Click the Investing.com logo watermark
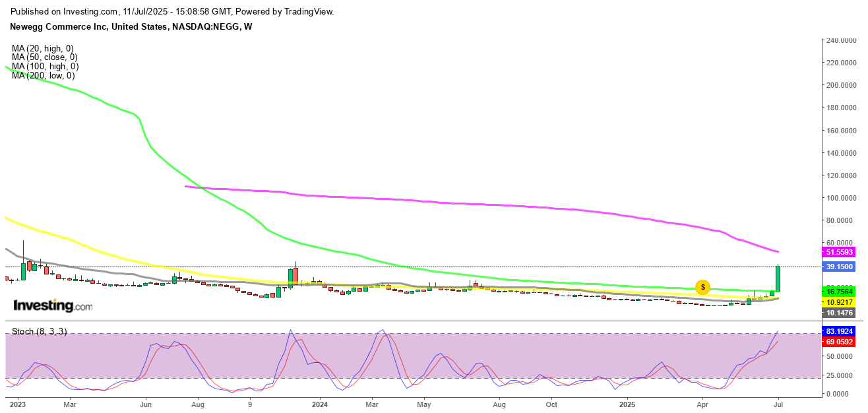The image size is (868, 413). (x=53, y=306)
